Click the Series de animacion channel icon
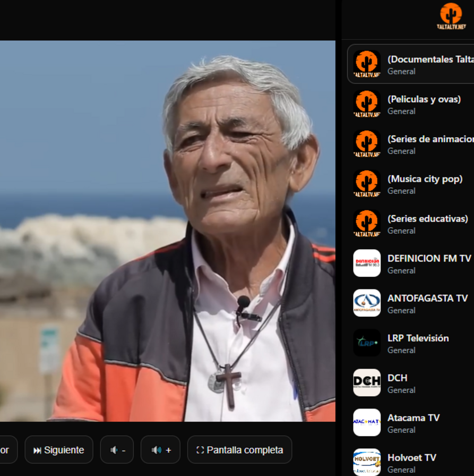474x476 pixels. click(367, 144)
